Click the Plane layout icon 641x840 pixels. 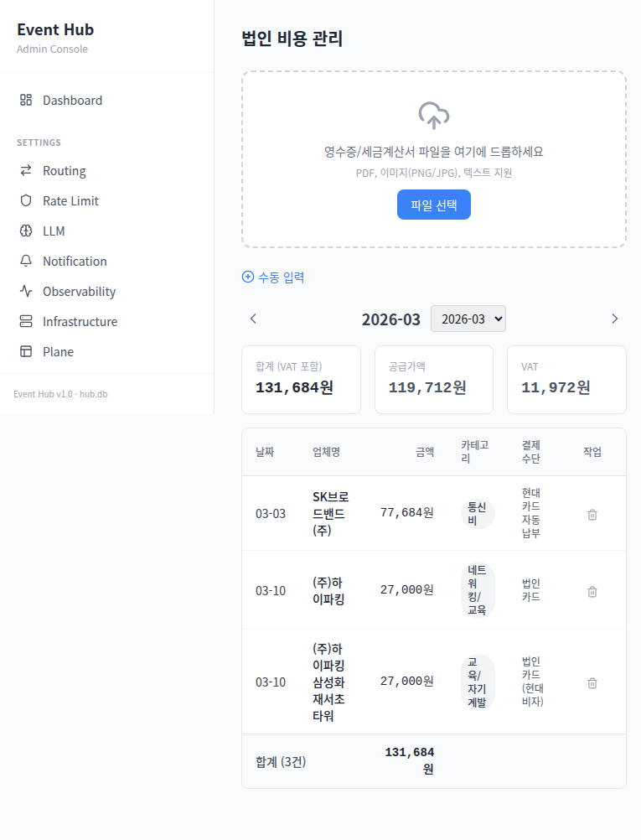tap(26, 352)
